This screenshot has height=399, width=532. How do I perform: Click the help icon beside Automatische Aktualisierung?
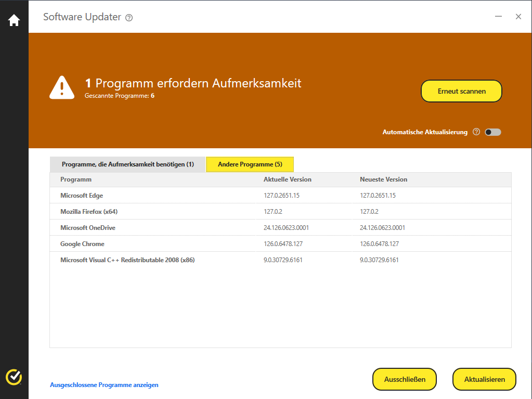pos(476,132)
